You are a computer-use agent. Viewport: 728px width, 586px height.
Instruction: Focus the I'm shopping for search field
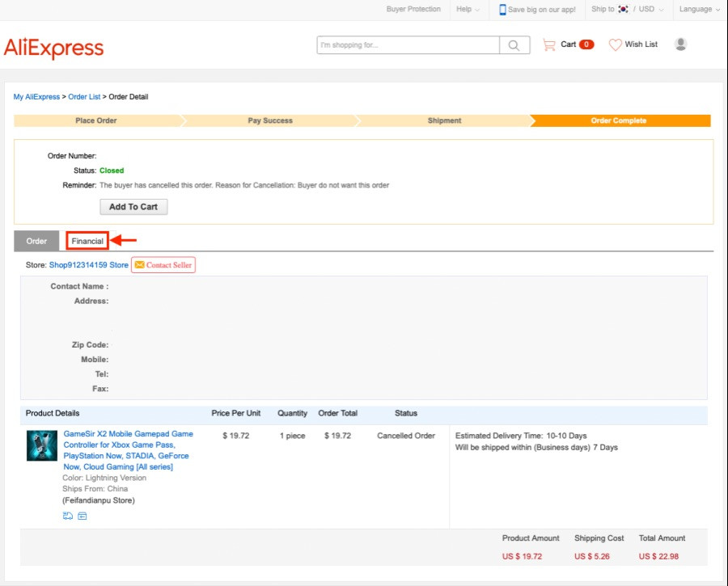click(408, 45)
